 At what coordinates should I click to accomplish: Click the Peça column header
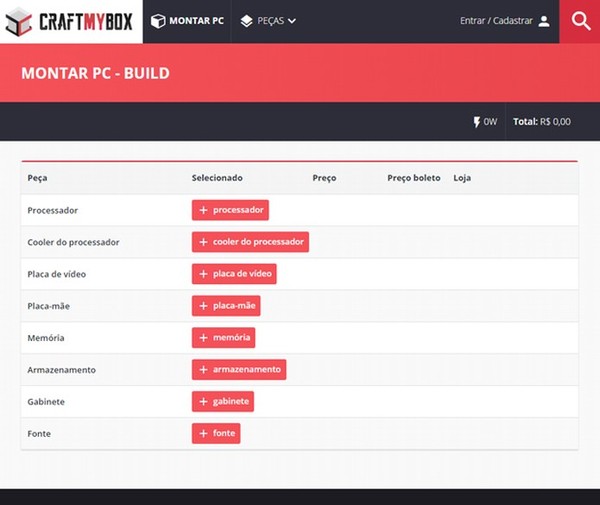point(38,178)
